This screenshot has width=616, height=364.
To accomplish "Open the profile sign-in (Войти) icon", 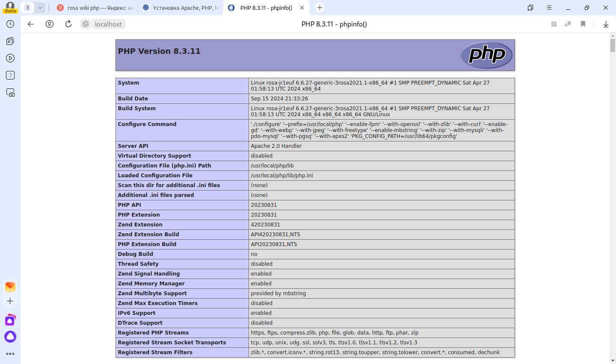I will pos(10,7).
